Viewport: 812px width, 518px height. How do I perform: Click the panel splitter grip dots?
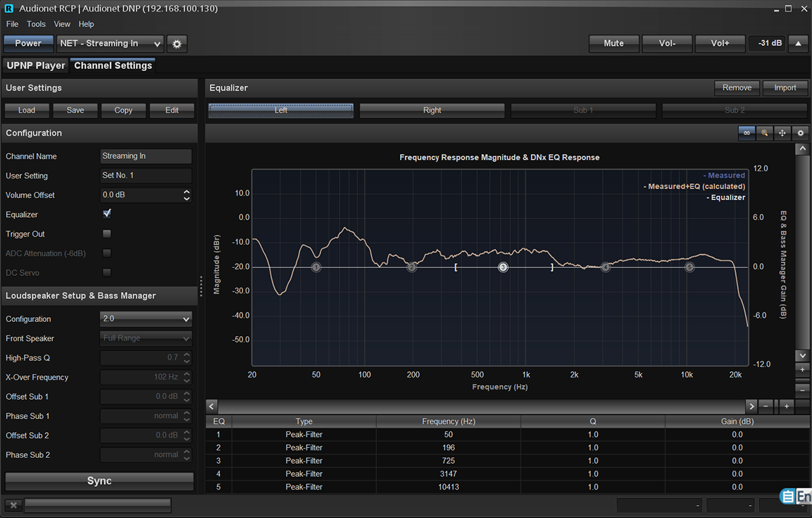[201, 286]
